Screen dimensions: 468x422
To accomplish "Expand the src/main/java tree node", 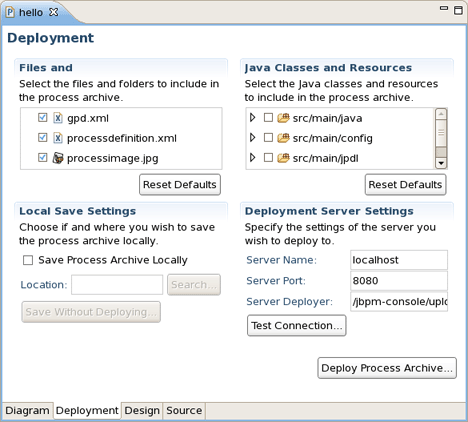I will [253, 118].
